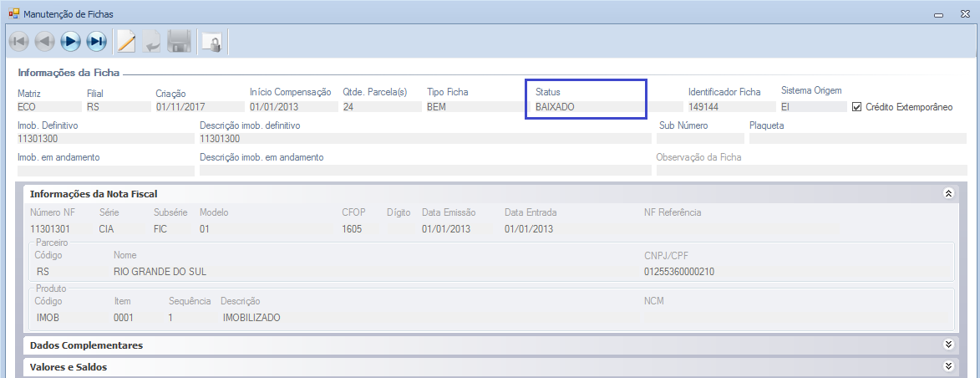Click the Observação da Ficha field

[x=811, y=171]
